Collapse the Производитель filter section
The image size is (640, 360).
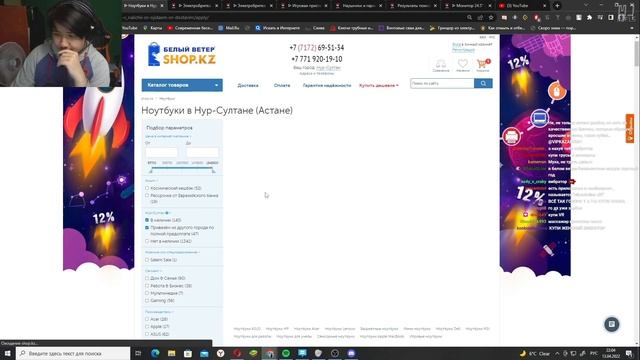(x=159, y=312)
